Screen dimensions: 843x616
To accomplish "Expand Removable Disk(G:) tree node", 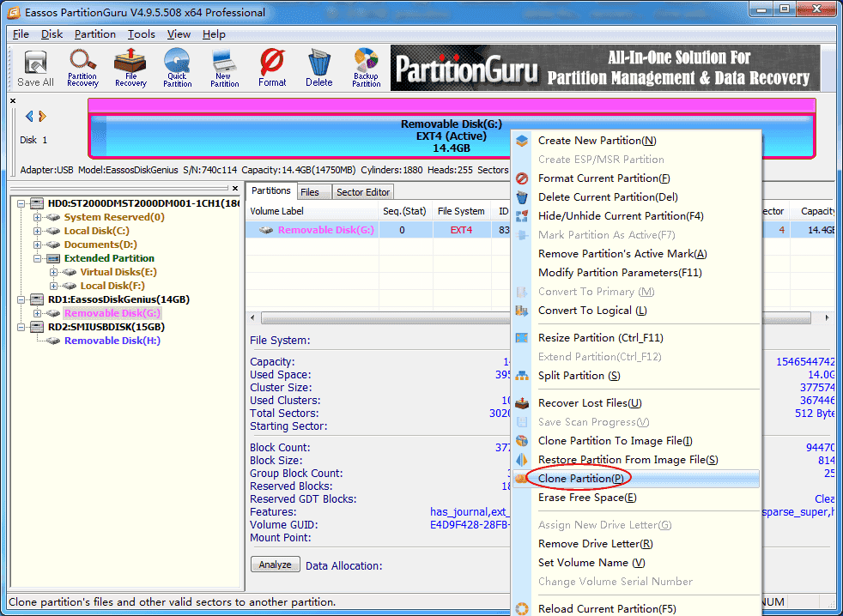I will [37, 313].
